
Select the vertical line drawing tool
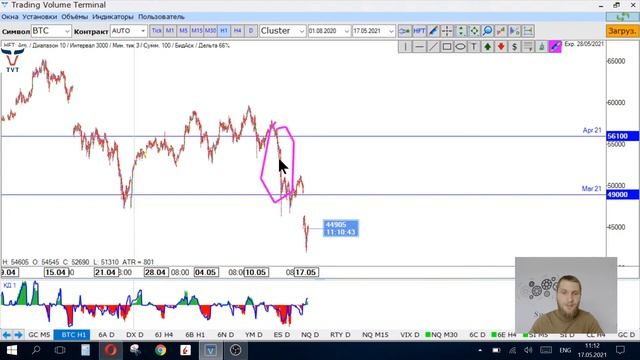[405, 47]
